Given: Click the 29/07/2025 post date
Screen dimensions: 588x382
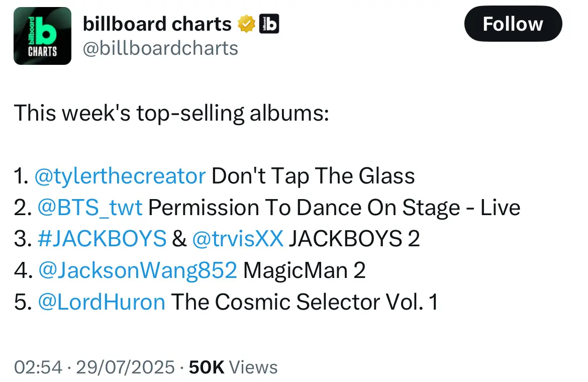Looking at the screenshot, I should 124,367.
